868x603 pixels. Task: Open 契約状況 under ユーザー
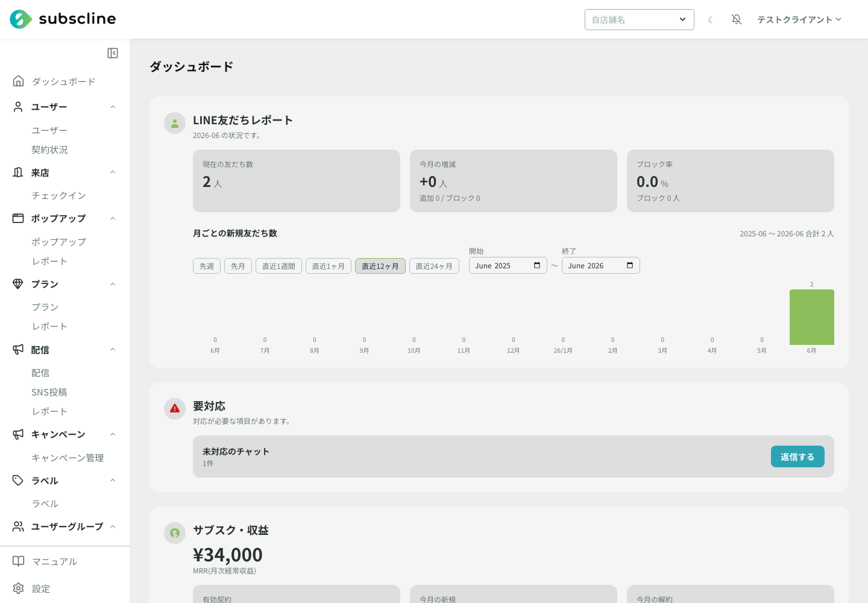click(x=49, y=150)
